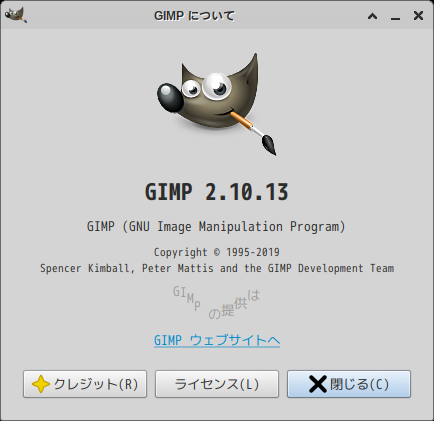Follow the GIMP ウェブサイトへ link
Viewport: 434px width, 421px height.
tap(217, 340)
